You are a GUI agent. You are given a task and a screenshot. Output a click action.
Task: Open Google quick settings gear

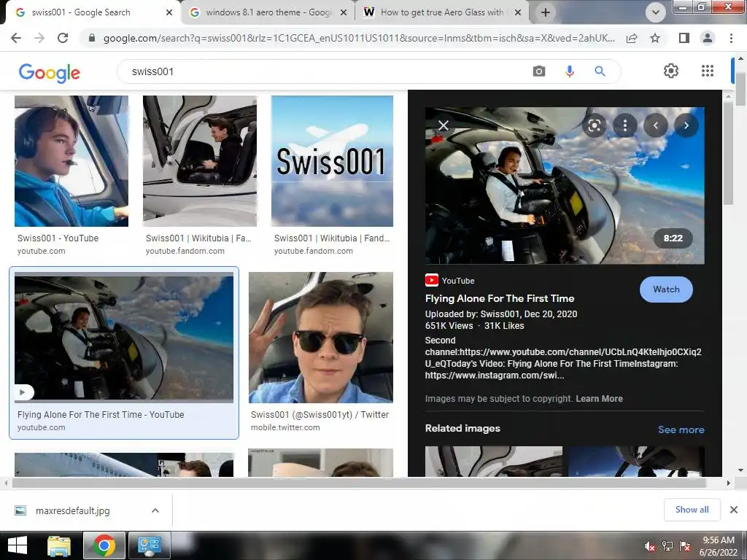[x=671, y=71]
